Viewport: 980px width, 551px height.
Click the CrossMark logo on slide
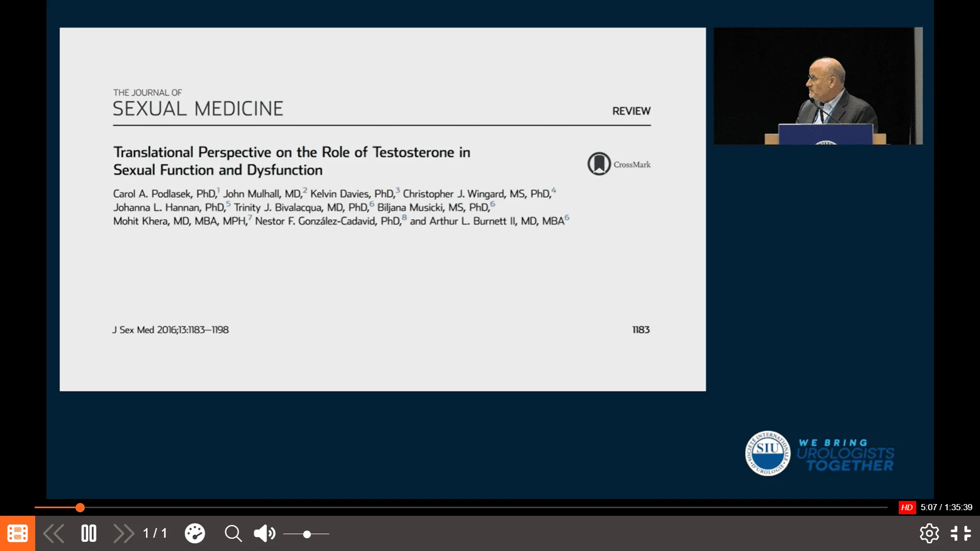tap(619, 164)
